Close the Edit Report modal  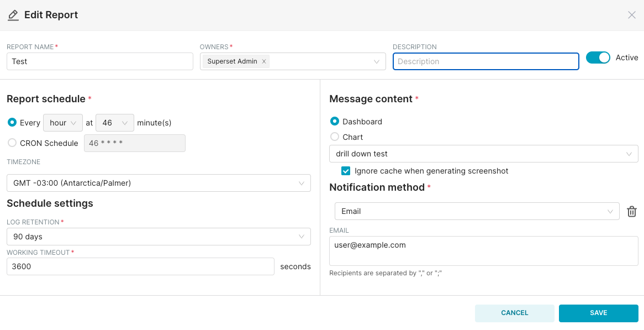click(x=631, y=15)
